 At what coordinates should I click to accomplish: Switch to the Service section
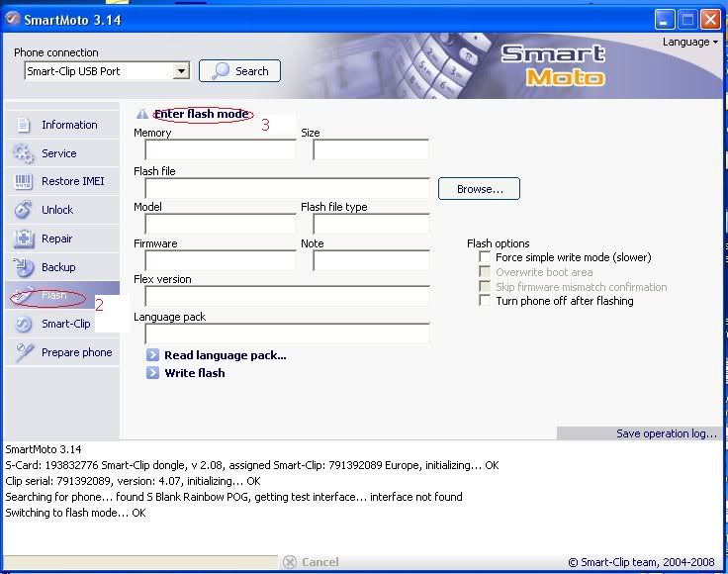click(x=61, y=153)
